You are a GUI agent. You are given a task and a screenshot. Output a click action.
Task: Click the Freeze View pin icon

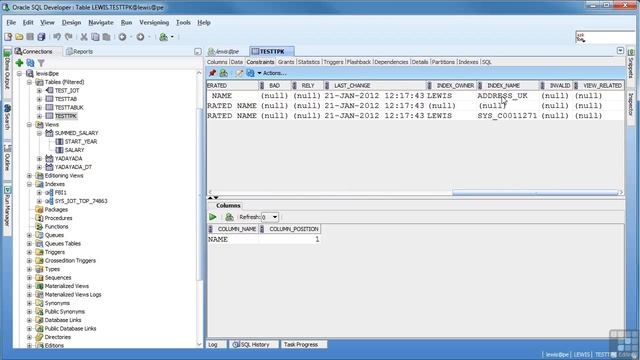coord(212,73)
